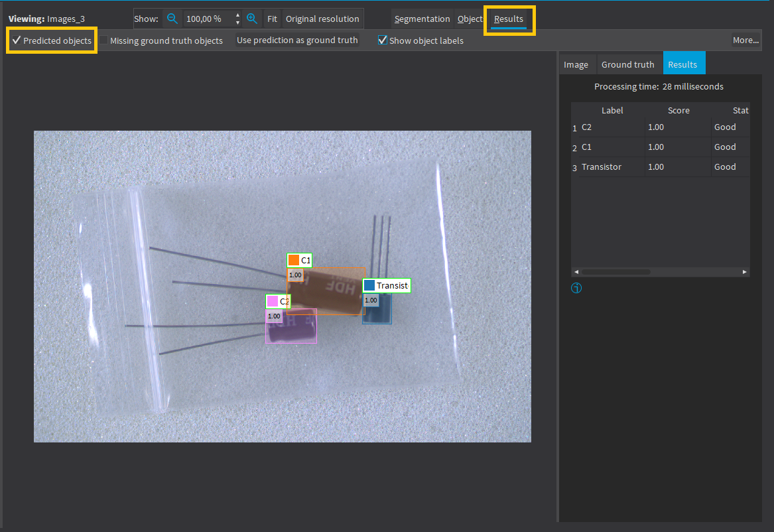Open the Ground truth panel tab
The height and width of the screenshot is (532, 774).
tap(627, 64)
